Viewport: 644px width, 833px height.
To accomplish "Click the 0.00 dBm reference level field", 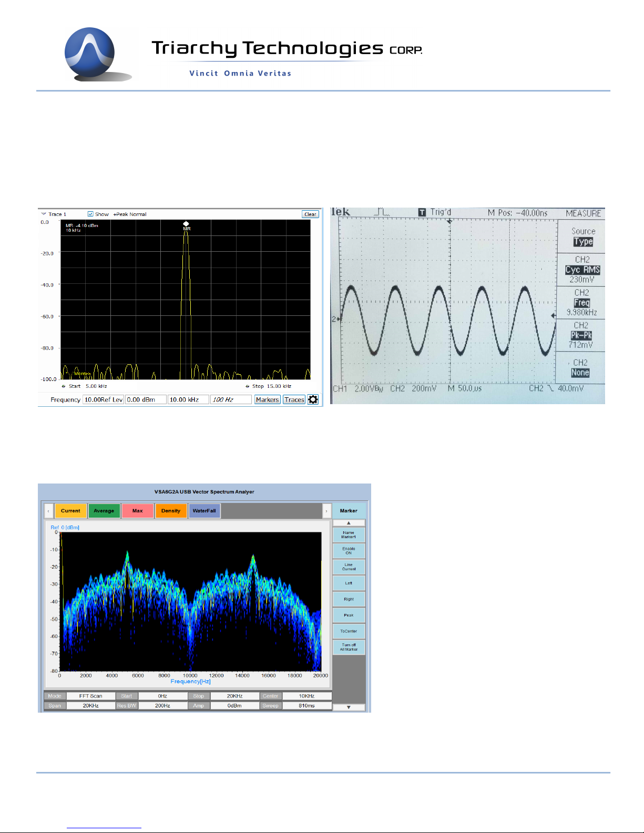I will pos(146,399).
